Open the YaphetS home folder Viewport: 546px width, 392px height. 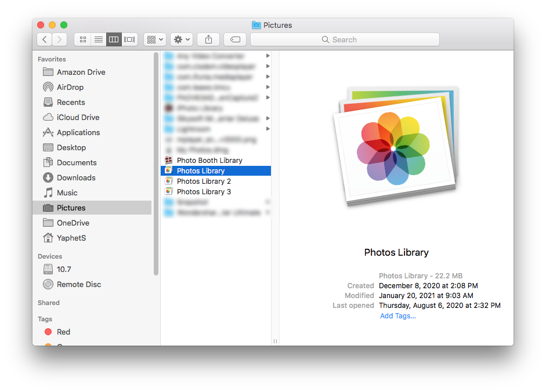[92, 238]
